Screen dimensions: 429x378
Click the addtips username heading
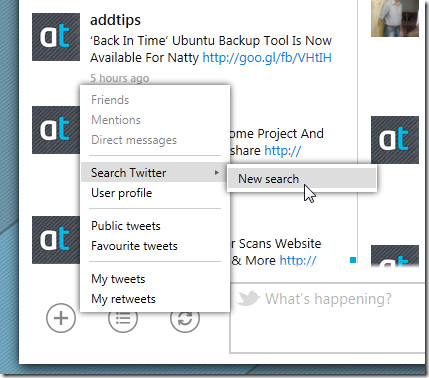(x=115, y=20)
